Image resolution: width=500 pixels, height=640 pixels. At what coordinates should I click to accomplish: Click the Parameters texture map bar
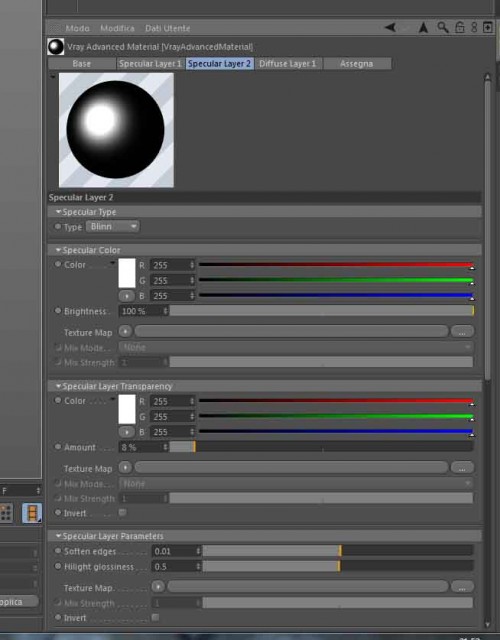click(308, 587)
